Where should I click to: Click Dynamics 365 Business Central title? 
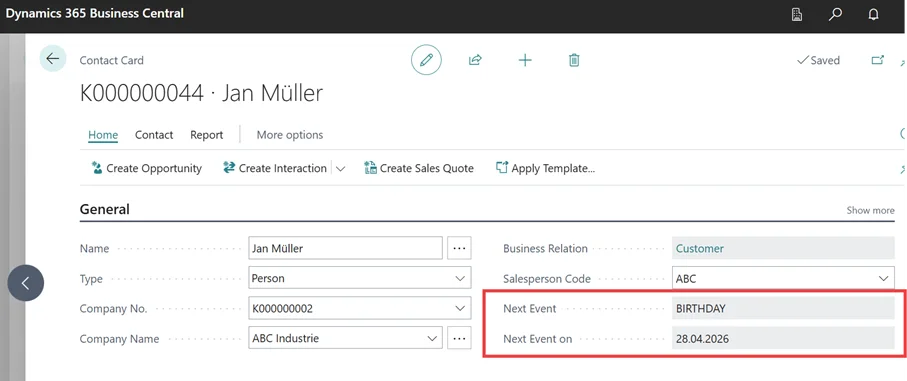(x=95, y=13)
